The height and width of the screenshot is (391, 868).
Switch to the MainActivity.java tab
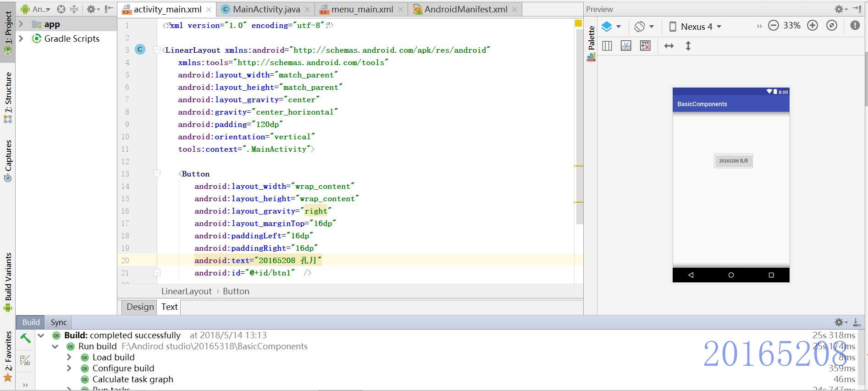coord(266,9)
